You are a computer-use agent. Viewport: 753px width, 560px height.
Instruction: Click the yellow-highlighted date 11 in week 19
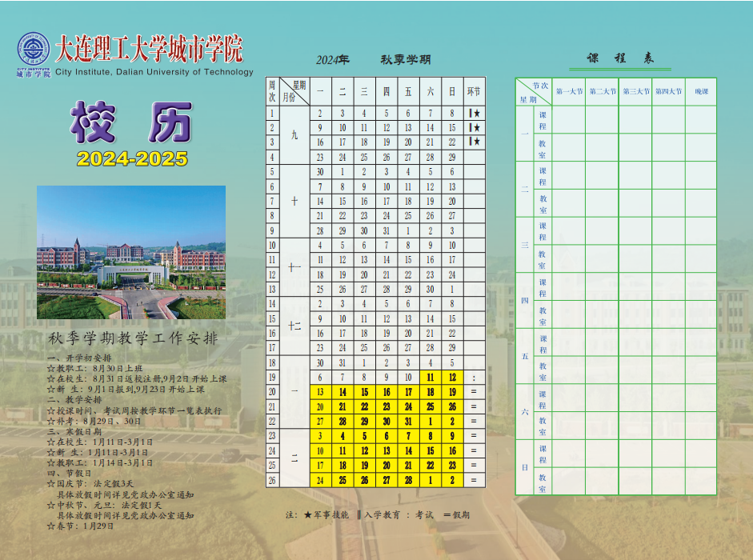tap(431, 377)
